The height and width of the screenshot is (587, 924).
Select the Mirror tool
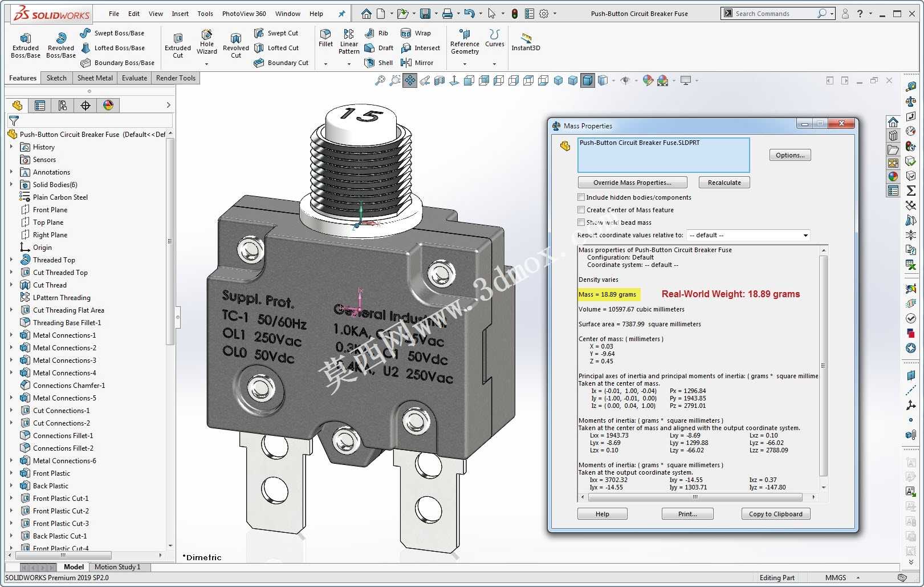[417, 63]
